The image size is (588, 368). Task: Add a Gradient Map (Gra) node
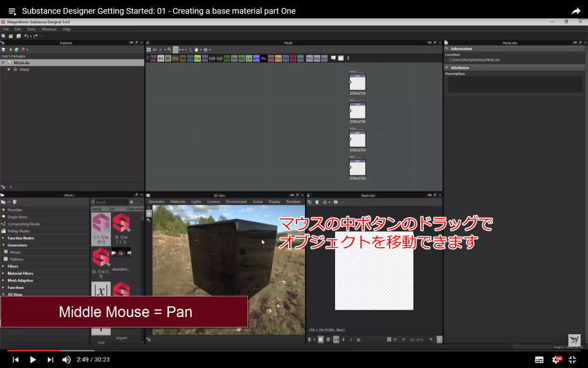[227, 59]
